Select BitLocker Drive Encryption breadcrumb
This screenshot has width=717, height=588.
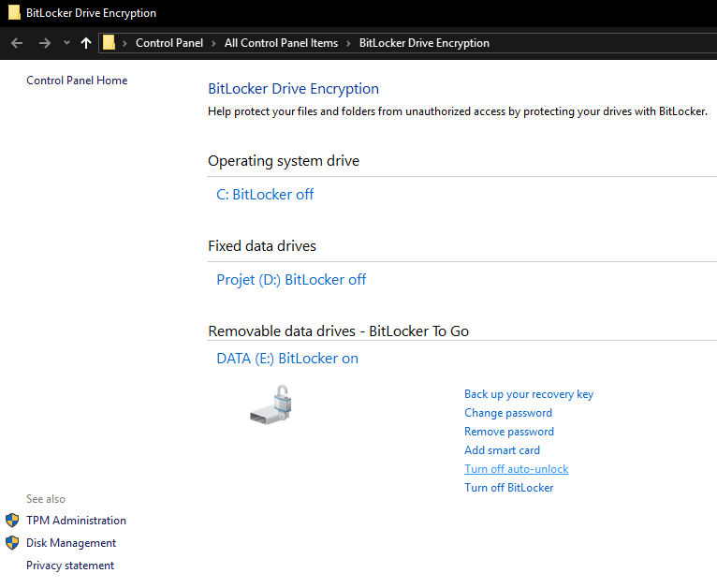click(x=424, y=43)
